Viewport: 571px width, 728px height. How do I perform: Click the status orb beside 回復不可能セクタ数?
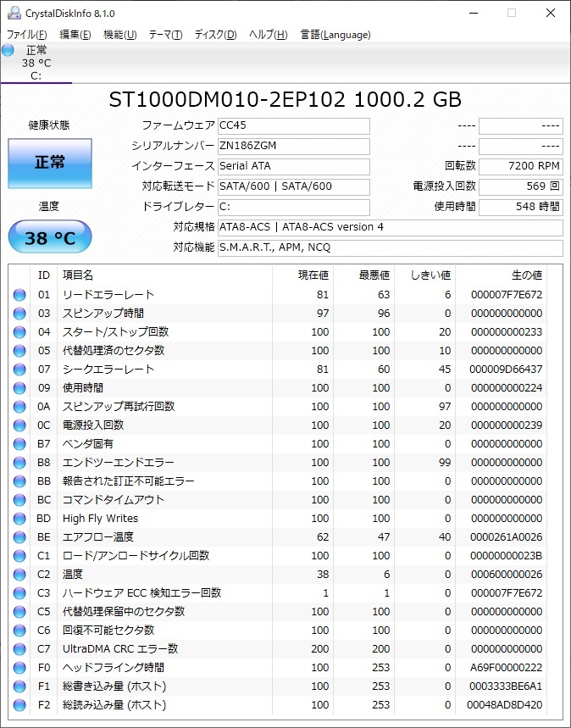19,631
